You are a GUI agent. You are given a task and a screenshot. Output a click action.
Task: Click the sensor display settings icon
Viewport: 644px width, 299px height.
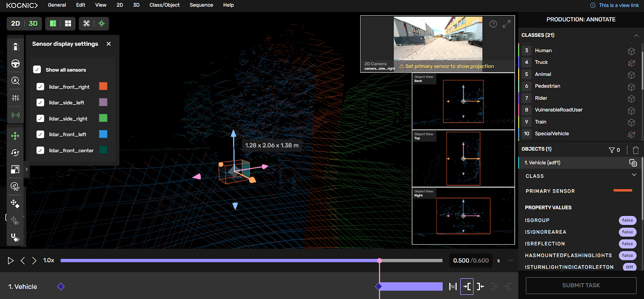(15, 115)
